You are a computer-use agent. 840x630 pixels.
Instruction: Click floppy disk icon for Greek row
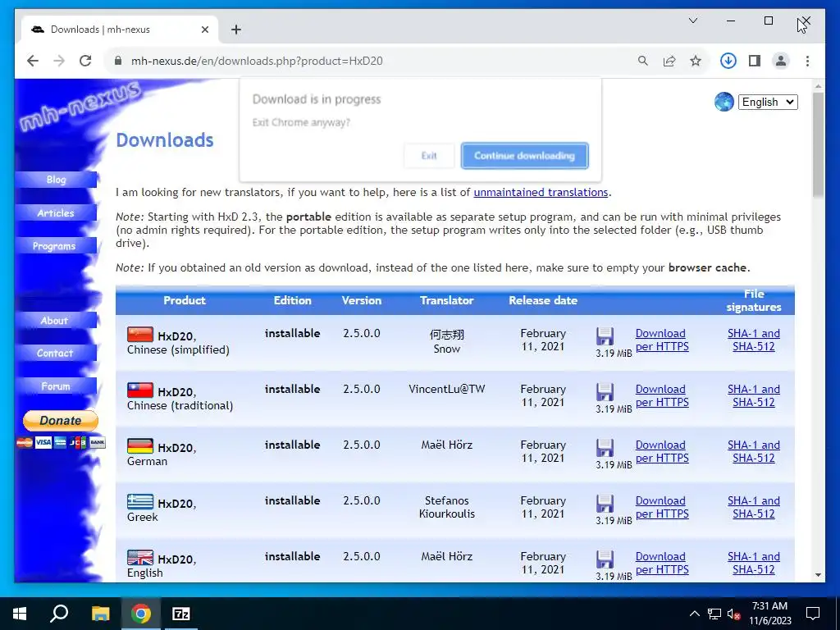pos(605,504)
